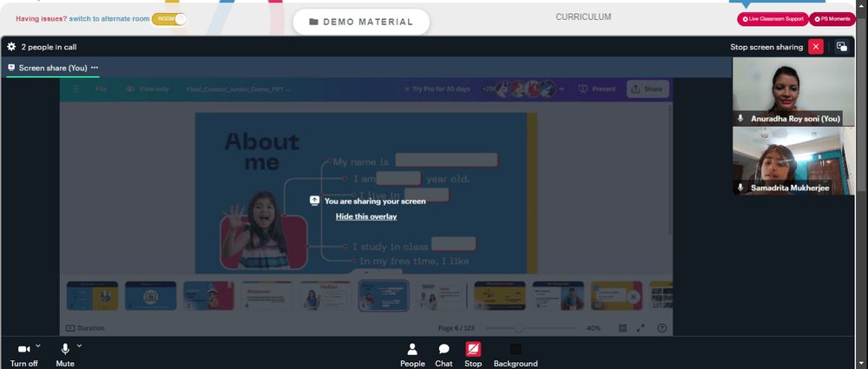This screenshot has height=369, width=868.
Task: Click Page 6 / 123 indicator
Action: coord(457,328)
